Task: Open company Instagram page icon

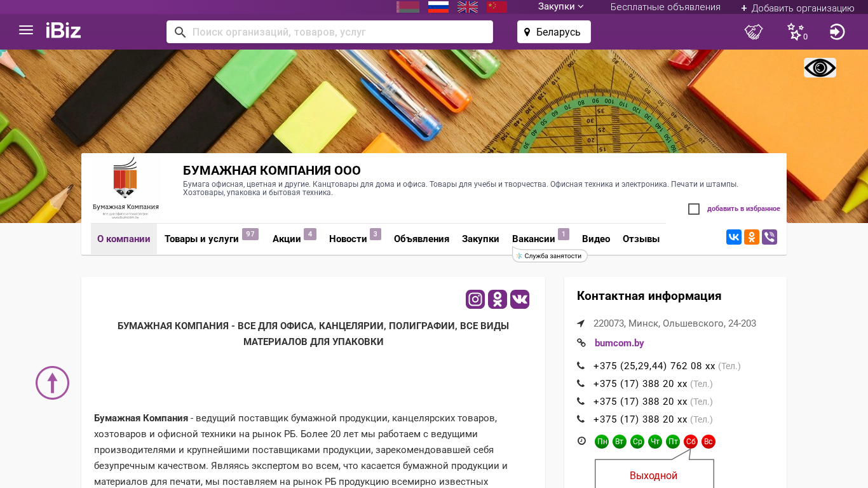Action: click(x=475, y=299)
